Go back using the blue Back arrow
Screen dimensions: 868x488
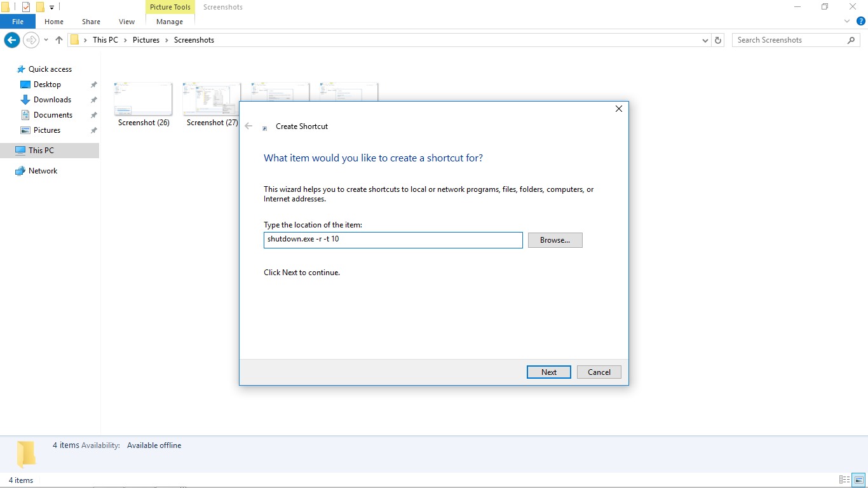click(x=11, y=40)
